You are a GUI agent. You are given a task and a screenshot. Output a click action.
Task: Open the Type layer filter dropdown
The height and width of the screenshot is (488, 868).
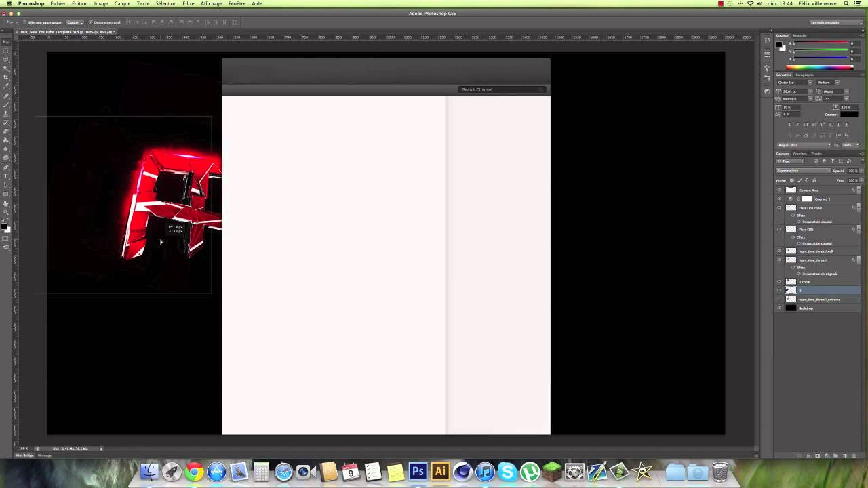[x=791, y=161]
